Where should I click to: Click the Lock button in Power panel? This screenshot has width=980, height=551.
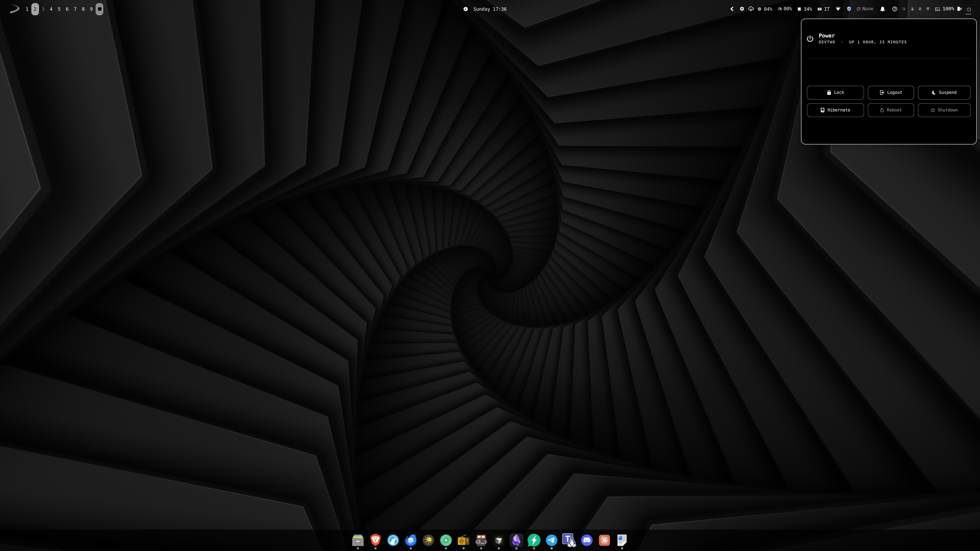(835, 92)
